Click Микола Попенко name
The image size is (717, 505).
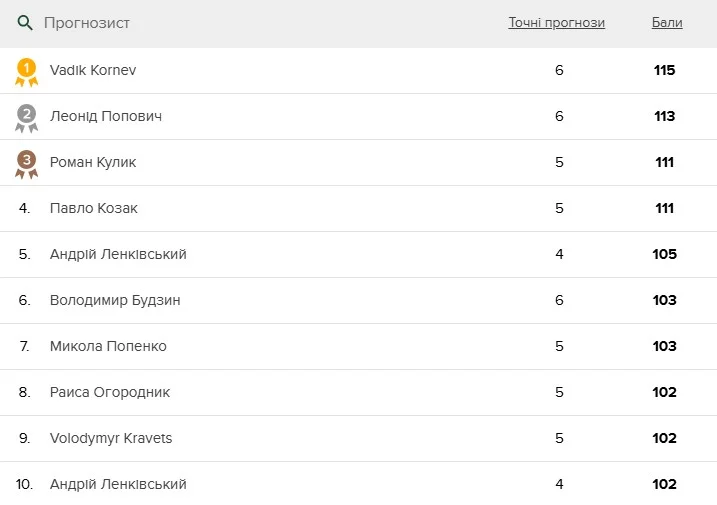(108, 347)
